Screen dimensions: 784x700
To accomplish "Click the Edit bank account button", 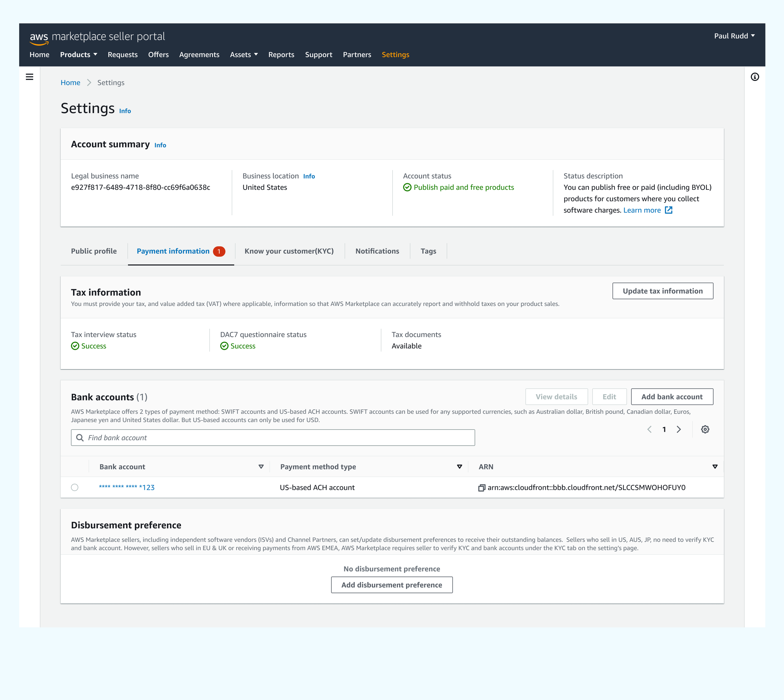I will [609, 397].
